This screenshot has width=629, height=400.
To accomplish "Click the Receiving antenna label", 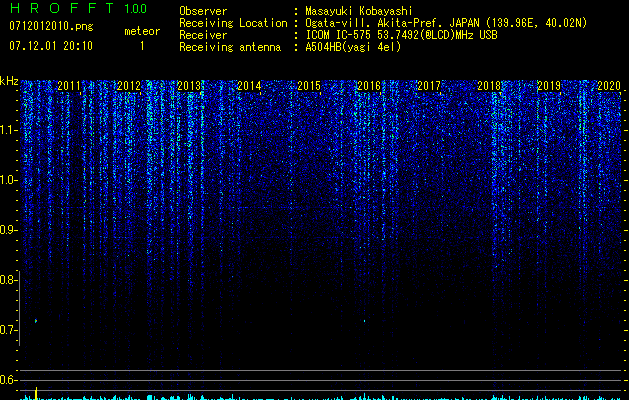I will tap(230, 47).
